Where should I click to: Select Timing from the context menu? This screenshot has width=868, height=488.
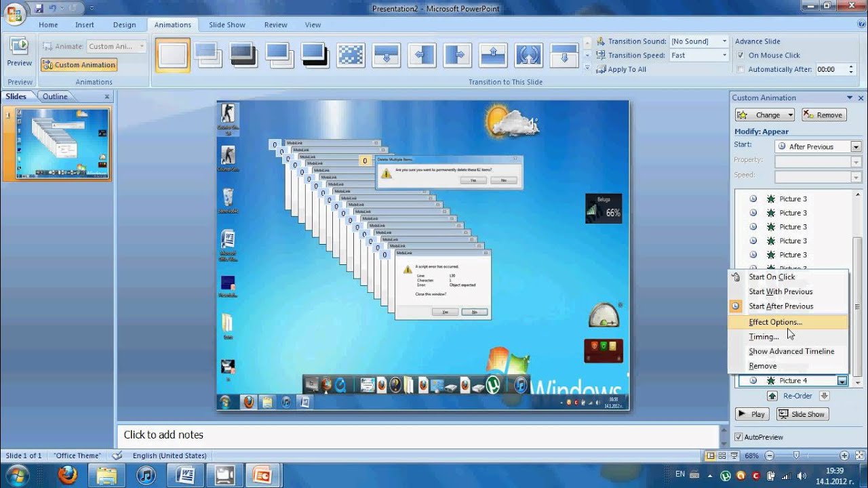coord(787,337)
